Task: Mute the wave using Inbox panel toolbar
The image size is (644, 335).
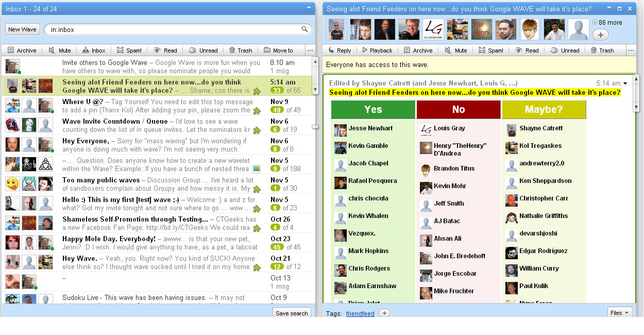Action: coord(59,51)
